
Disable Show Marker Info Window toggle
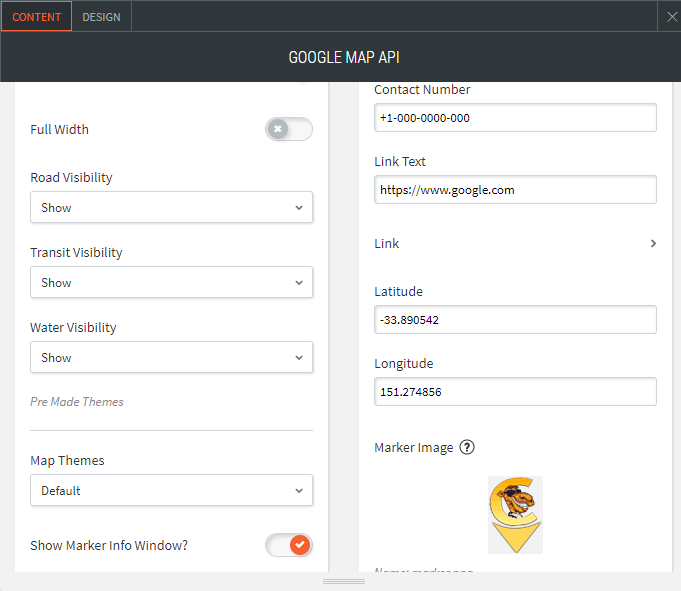point(288,545)
